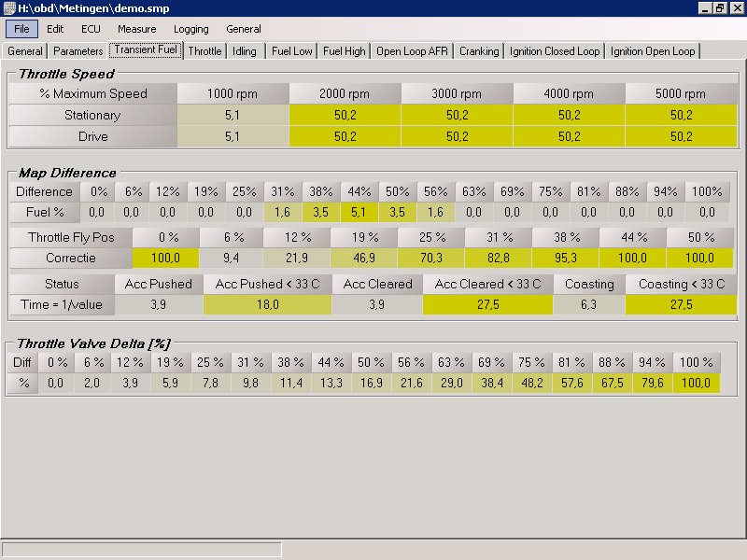
Task: Select Fuel % cell under 100% difference
Action: 707,212
